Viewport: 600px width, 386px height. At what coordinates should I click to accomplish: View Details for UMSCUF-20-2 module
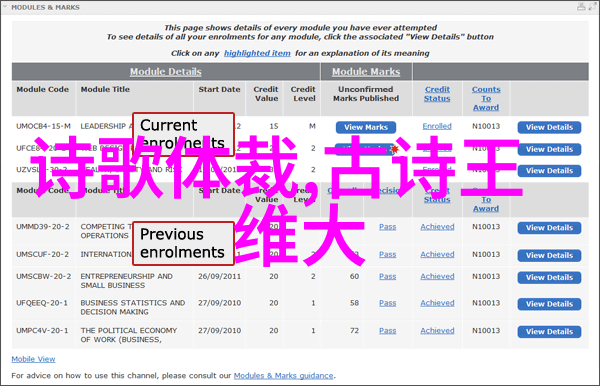point(549,255)
